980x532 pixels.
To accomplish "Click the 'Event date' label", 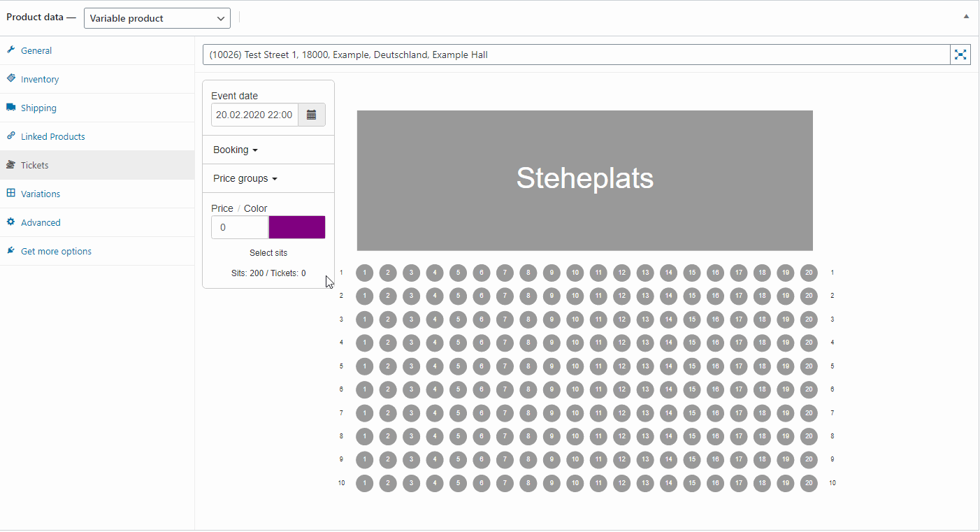I will point(235,96).
